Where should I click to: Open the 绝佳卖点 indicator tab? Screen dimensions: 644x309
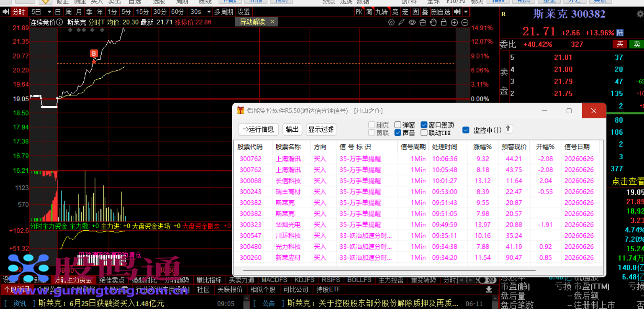click(112, 280)
